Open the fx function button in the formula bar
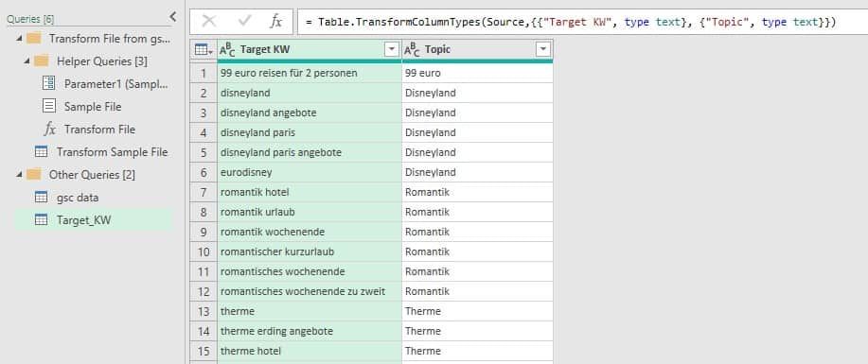This screenshot has width=868, height=364. click(x=275, y=22)
